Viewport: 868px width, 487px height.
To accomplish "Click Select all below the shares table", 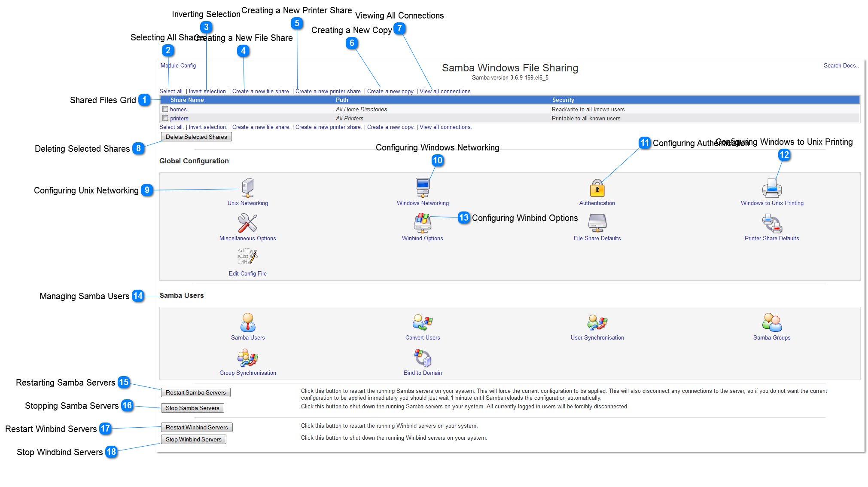I will (171, 127).
